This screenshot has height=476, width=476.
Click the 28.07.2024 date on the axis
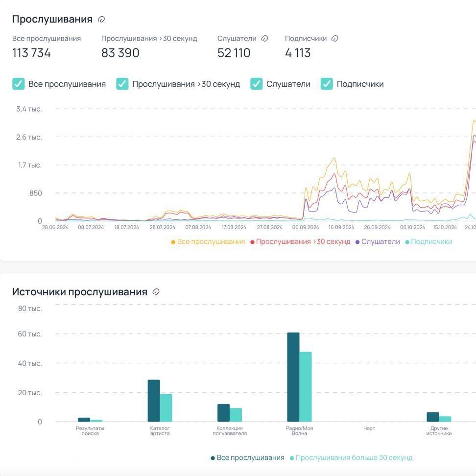(163, 227)
